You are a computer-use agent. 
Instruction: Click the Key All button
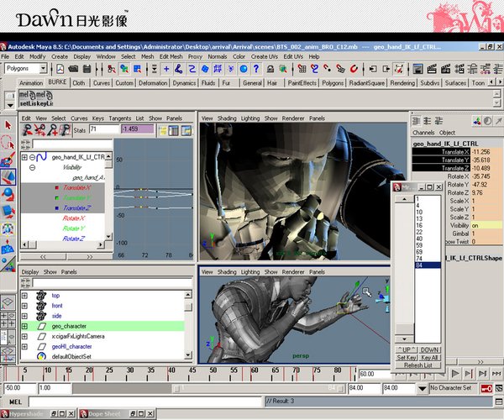[428, 357]
